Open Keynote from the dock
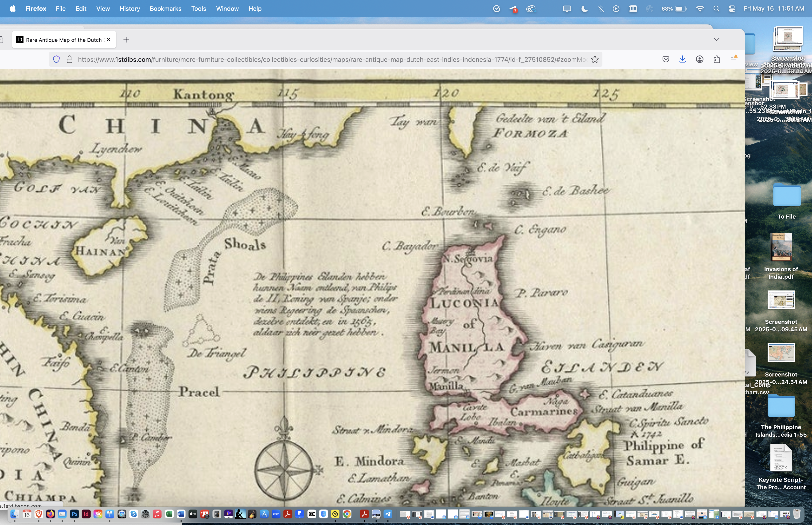This screenshot has height=525, width=812. click(110, 514)
